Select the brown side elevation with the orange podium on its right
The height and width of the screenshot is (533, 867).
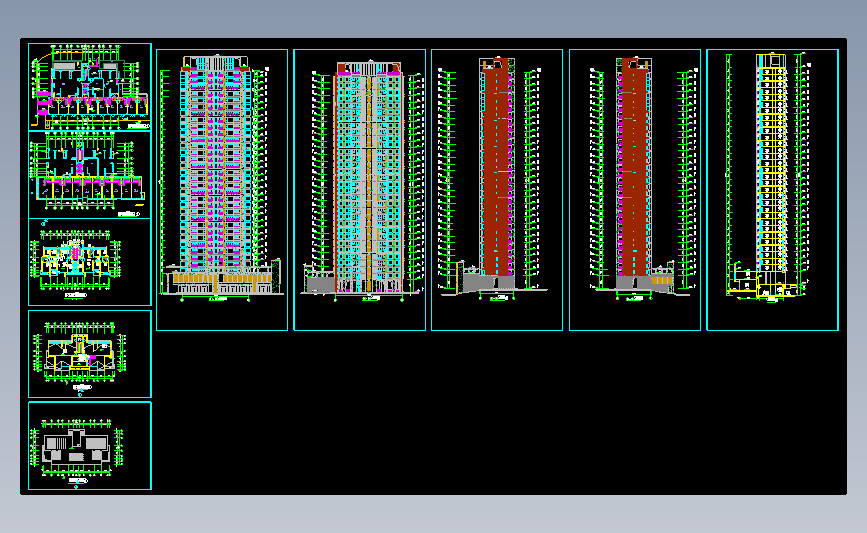click(635, 190)
